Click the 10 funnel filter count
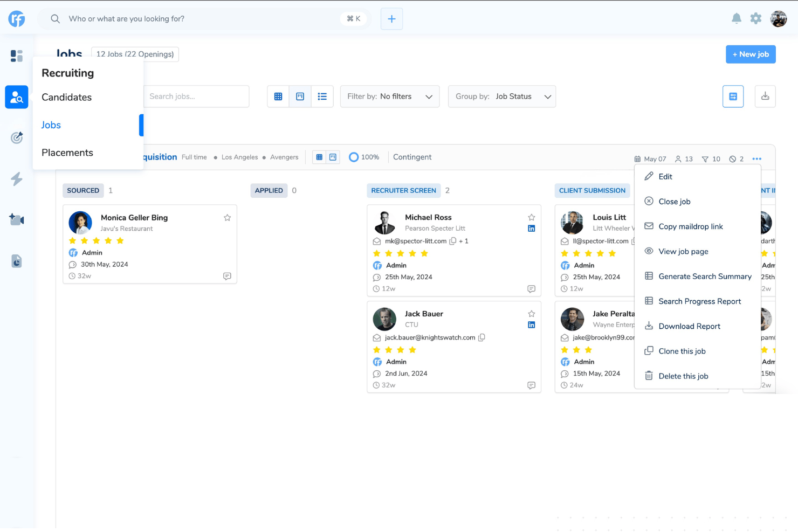This screenshot has height=532, width=798. coord(711,159)
